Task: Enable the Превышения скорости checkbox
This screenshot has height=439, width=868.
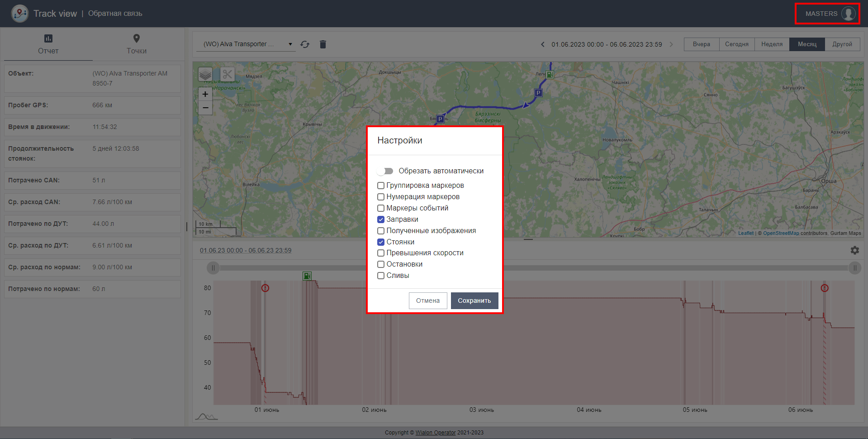Action: [381, 253]
